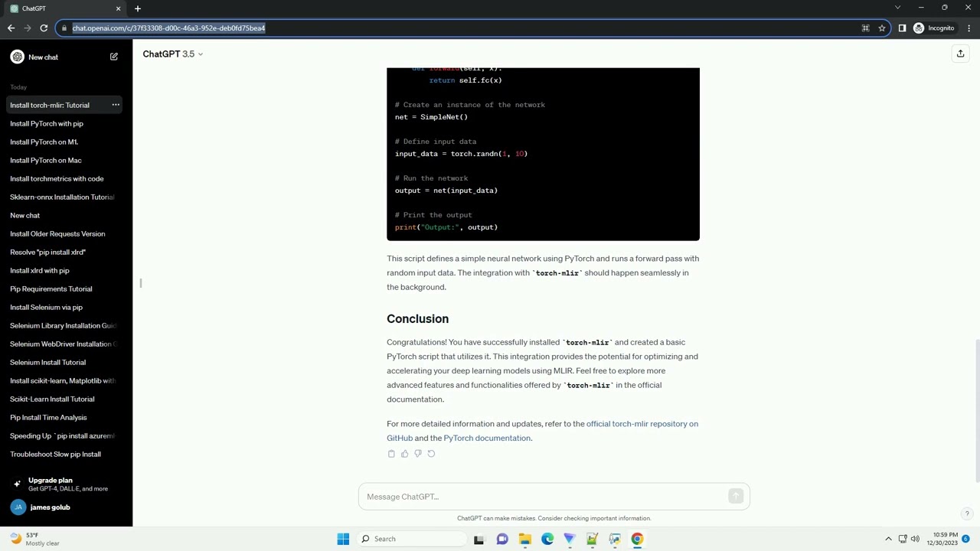Screen dimensions: 980x551
Task: Open the ChatGPT 3.5 model dropdown
Action: [173, 54]
